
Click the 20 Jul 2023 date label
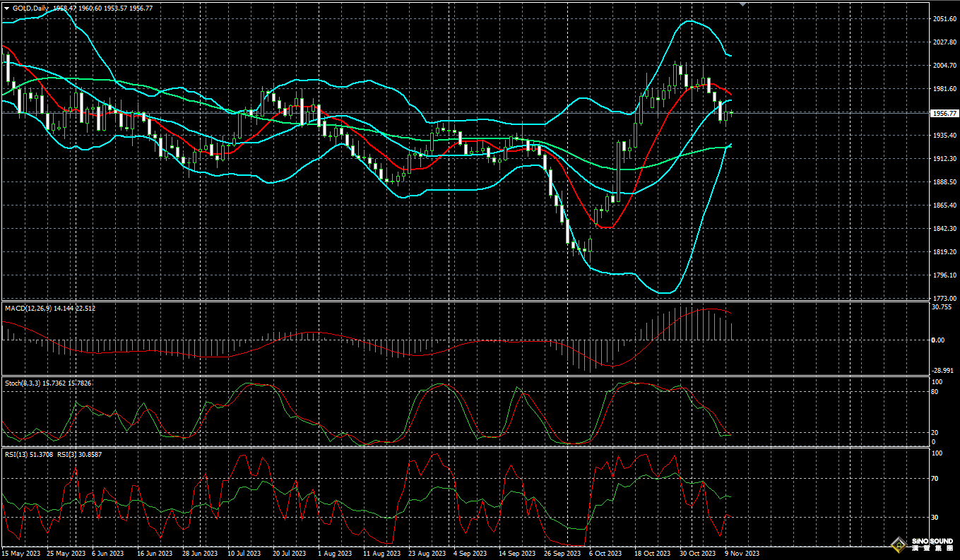click(x=290, y=554)
